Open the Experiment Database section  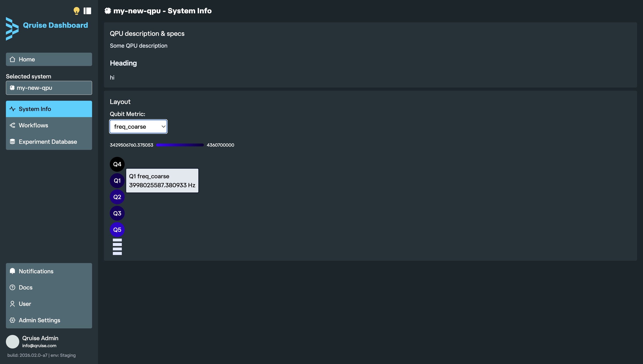(49, 142)
